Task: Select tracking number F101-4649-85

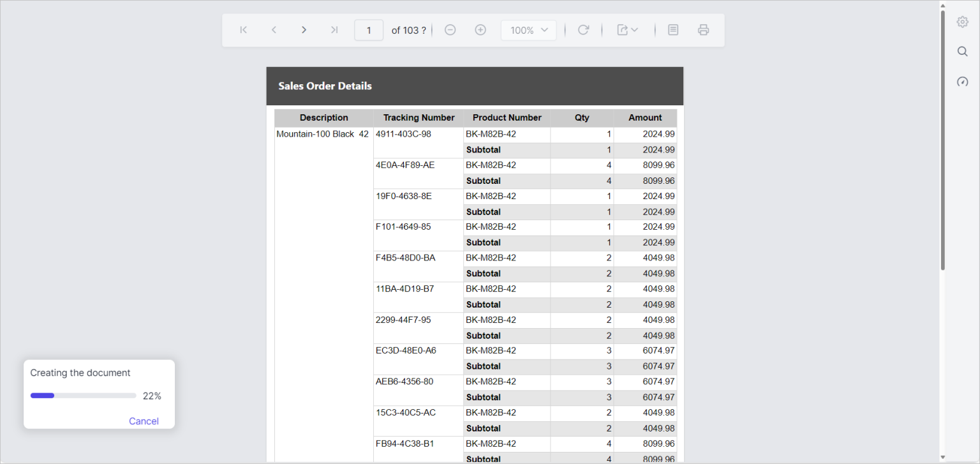Action: [x=403, y=227]
